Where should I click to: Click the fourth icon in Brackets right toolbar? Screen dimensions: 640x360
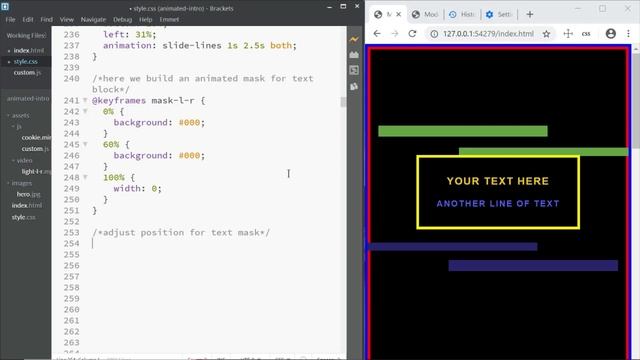pos(354,86)
